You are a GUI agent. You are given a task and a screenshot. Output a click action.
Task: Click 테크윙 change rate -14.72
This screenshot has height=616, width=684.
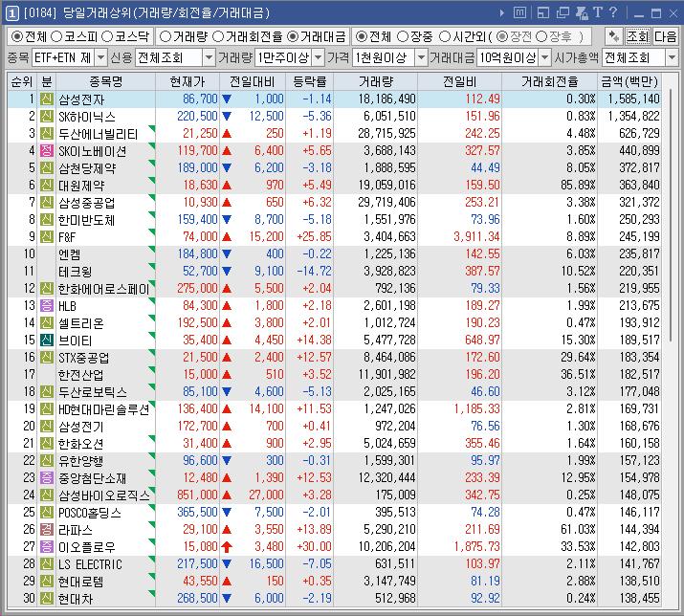click(x=314, y=272)
